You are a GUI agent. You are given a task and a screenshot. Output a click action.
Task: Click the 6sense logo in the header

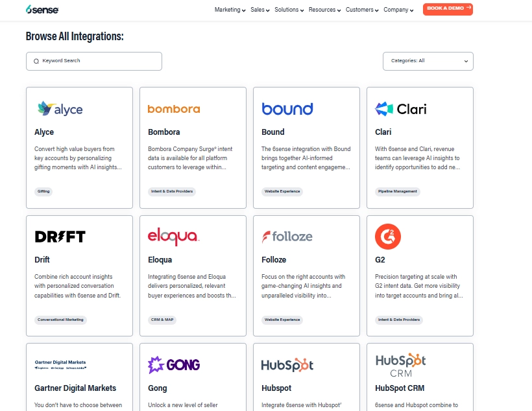pyautogui.click(x=42, y=10)
